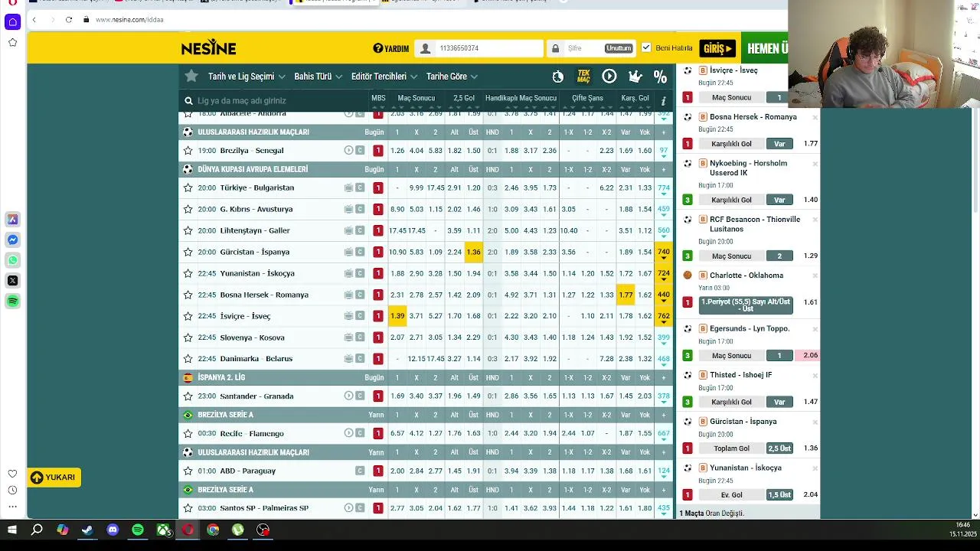
Task: Click the C commentary icon for Brezilya - Senegal
Action: click(x=360, y=151)
